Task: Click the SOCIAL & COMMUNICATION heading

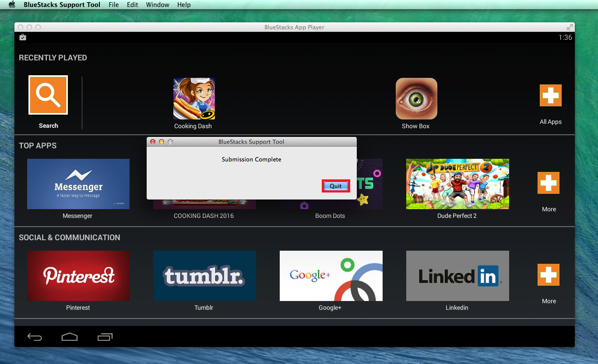Action: pyautogui.click(x=70, y=238)
